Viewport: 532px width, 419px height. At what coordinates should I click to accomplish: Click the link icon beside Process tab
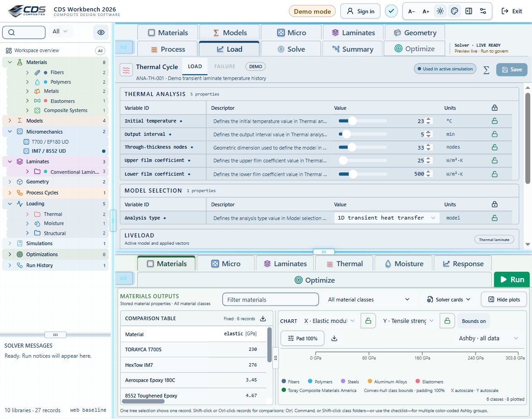[x=124, y=47]
